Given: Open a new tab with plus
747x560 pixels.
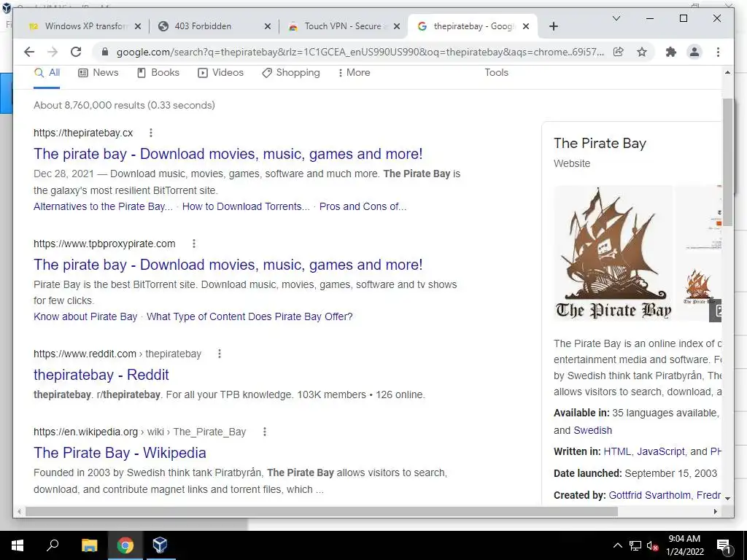Looking at the screenshot, I should [553, 26].
